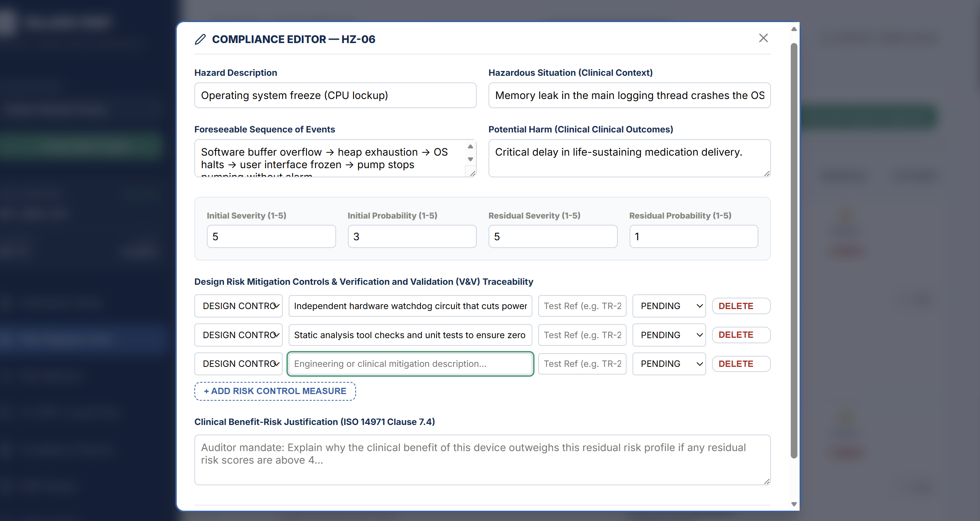This screenshot has width=980, height=521.
Task: Edit the hardware watchdog mitigation description
Action: click(x=410, y=306)
